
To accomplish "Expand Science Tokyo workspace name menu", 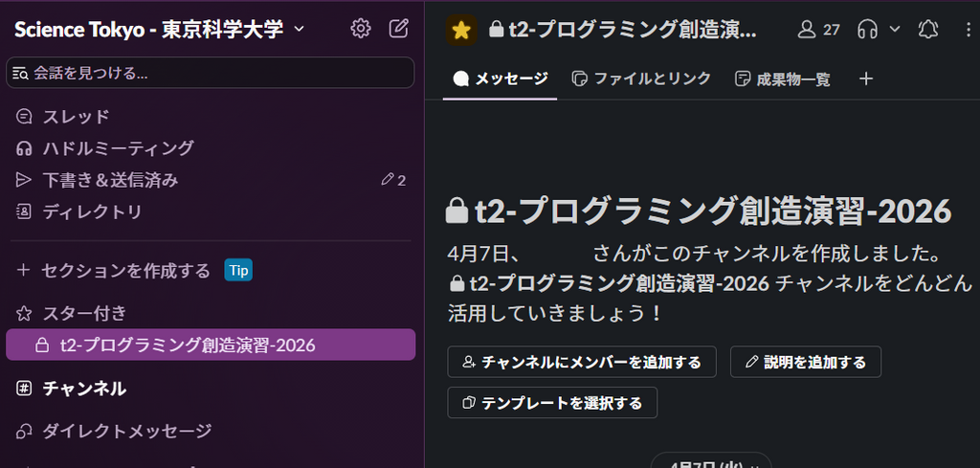I will pos(160,29).
